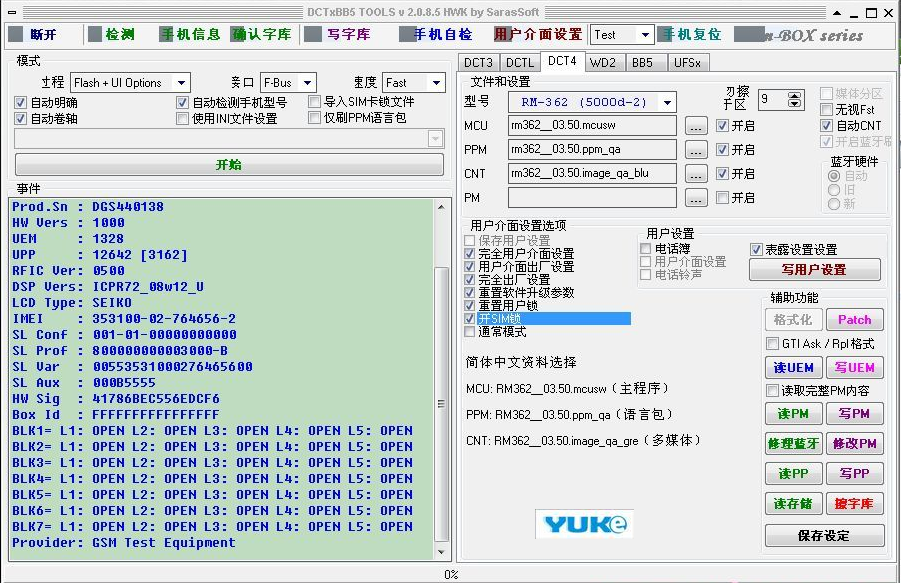Image resolution: width=904 pixels, height=583 pixels.
Task: Click the 修理蓝牙 button
Action: pos(793,443)
